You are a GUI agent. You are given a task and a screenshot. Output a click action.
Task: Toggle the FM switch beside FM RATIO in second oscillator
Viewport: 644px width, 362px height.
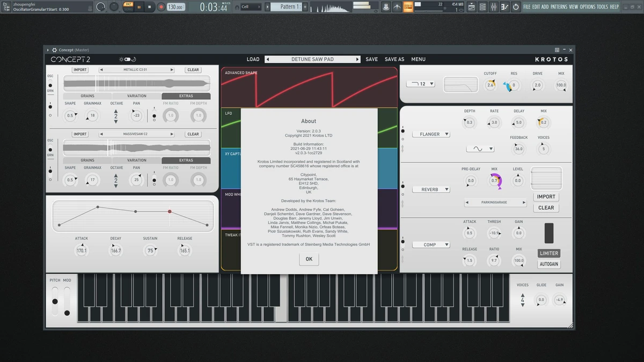[154, 178]
